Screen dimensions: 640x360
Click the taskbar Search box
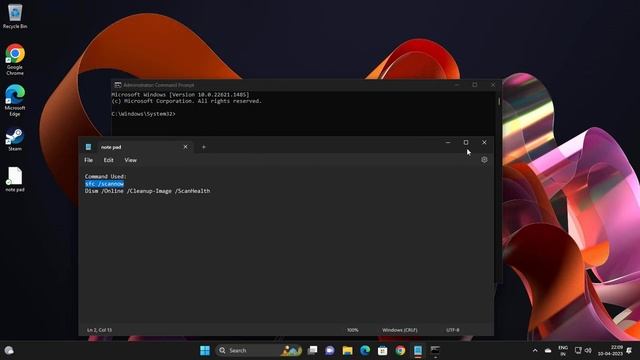coord(259,350)
